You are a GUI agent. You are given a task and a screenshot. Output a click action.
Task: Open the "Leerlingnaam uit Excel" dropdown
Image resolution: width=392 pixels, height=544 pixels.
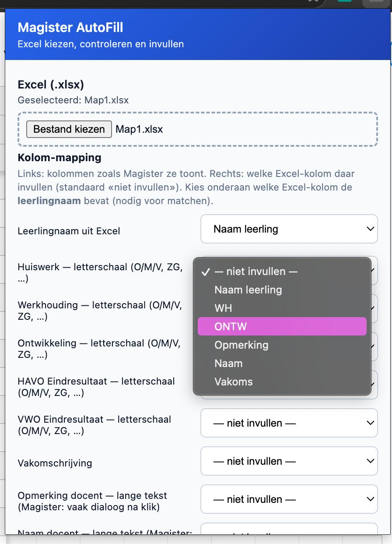point(289,229)
